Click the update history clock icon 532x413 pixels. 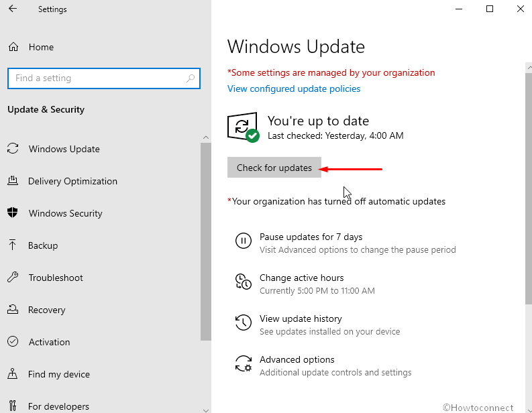[x=244, y=322]
